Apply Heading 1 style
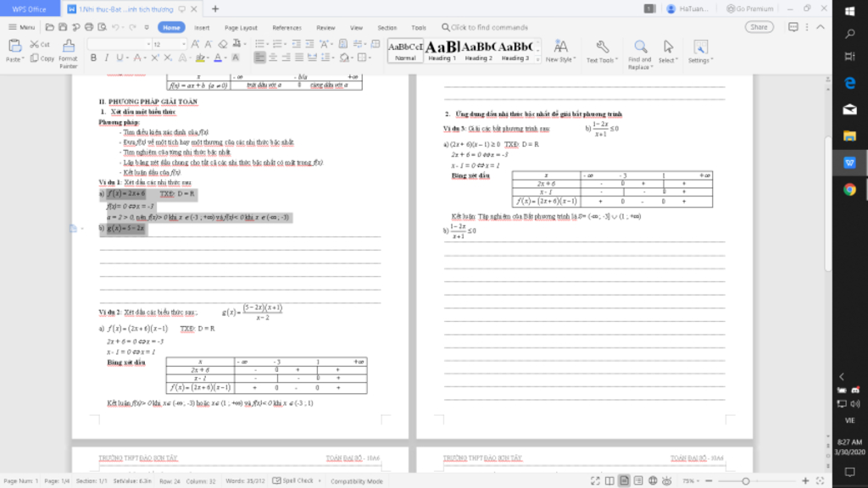This screenshot has width=868, height=488. pyautogui.click(x=442, y=50)
